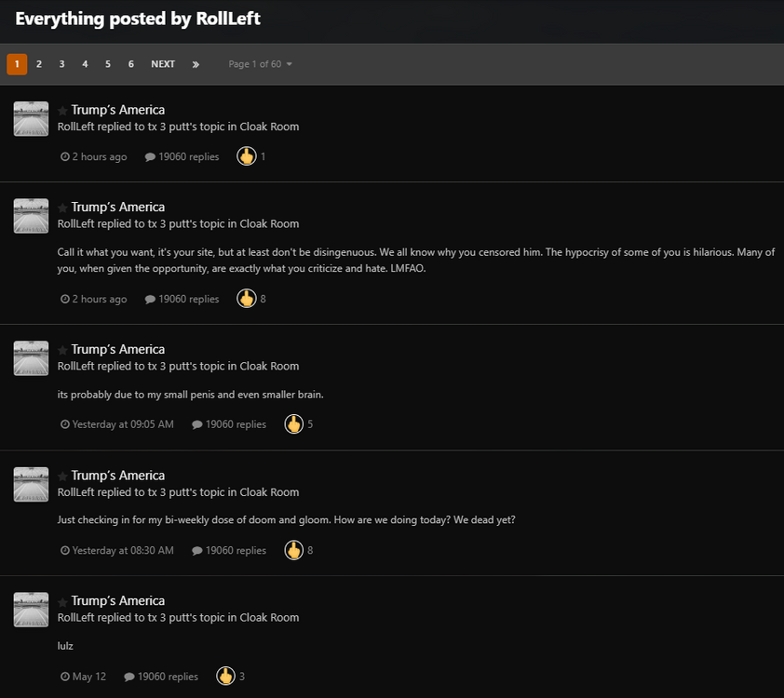Click the star icon beside the first Trump's America title
Viewport: 784px width, 698px height.
(x=62, y=111)
